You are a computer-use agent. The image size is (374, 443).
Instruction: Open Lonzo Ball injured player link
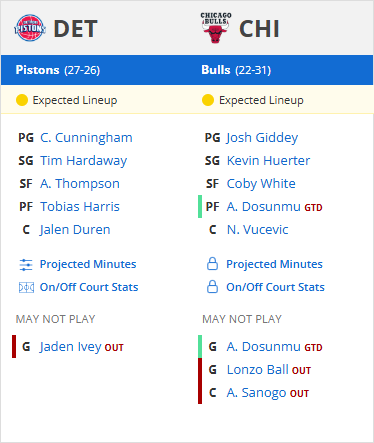tap(258, 370)
